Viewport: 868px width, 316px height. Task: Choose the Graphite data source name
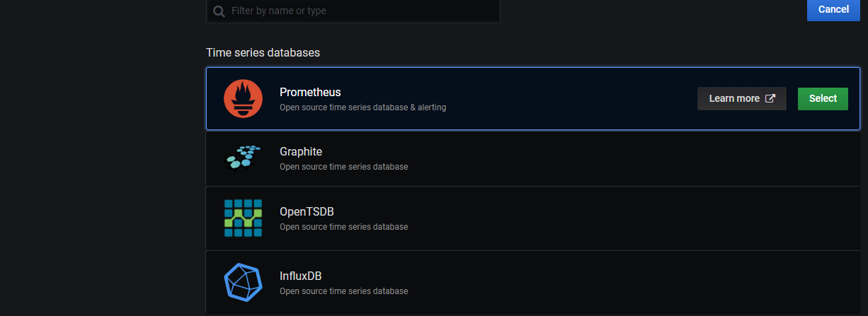coord(301,151)
